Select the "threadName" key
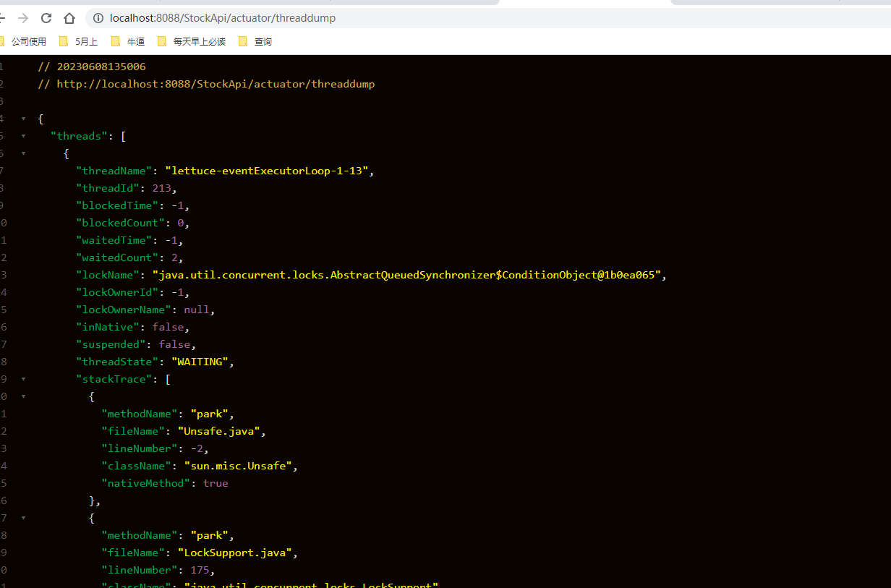 pos(114,171)
